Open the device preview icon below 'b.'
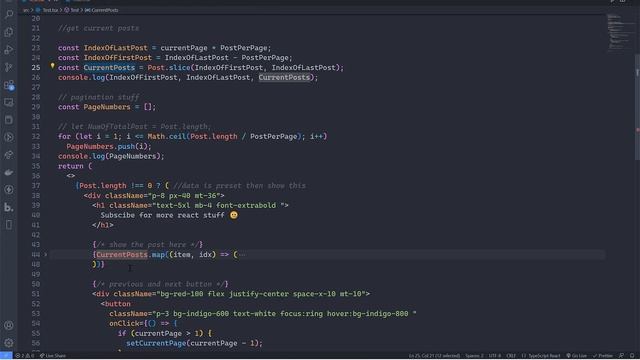The width and height of the screenshot is (640, 360). tap(9, 225)
